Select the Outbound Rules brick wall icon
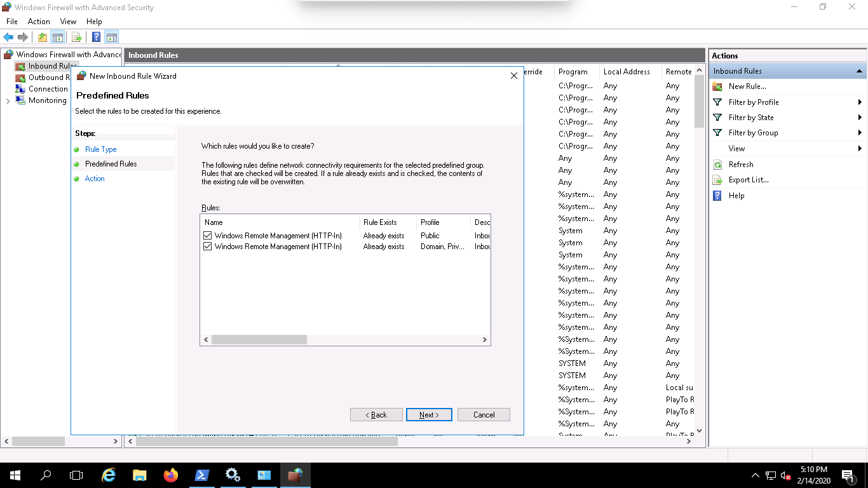The width and height of the screenshot is (868, 488). [x=20, y=78]
